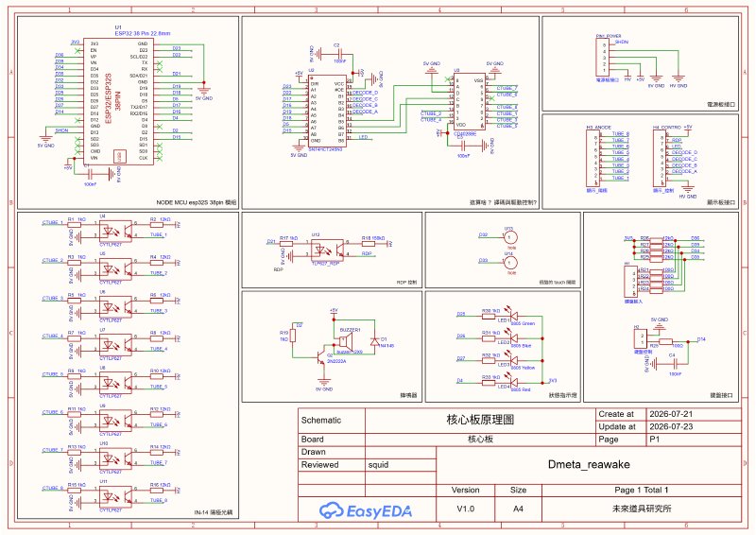The height and width of the screenshot is (535, 756).
Task: Click the title text 核心板原理圖
Action: point(480,420)
